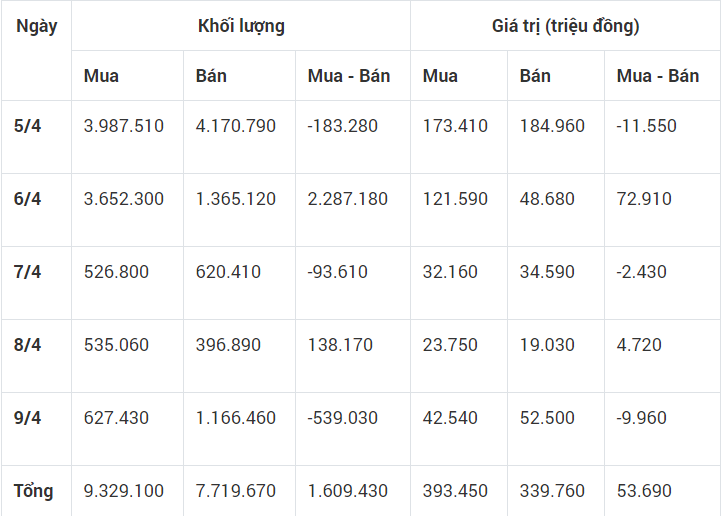Click the 7/4 date row label
Viewport: 723px width, 516px height.
click(27, 272)
